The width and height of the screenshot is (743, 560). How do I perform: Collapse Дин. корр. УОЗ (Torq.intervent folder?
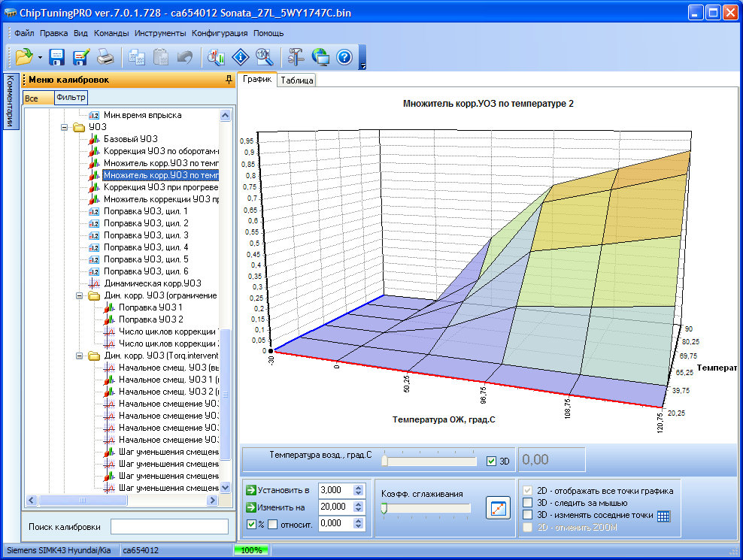[x=80, y=356]
